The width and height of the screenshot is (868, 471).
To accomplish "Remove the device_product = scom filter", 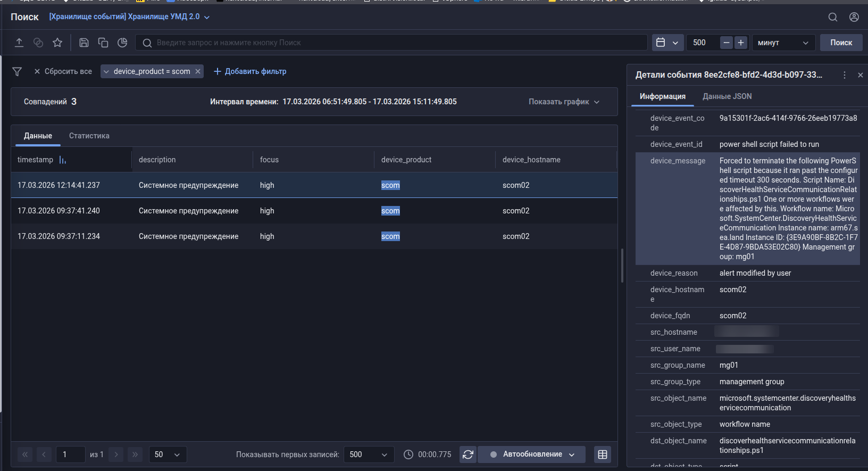I will click(198, 71).
